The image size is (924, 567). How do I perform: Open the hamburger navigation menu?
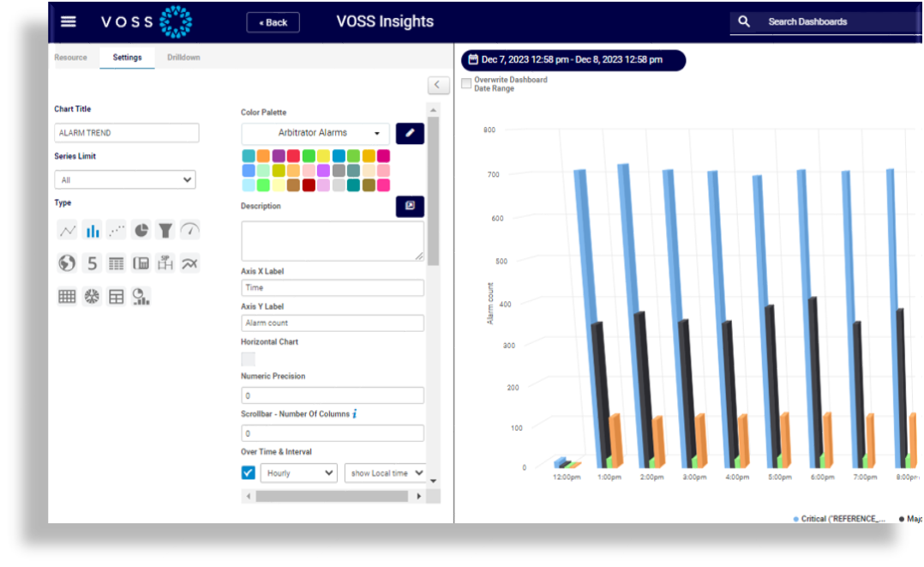[69, 22]
